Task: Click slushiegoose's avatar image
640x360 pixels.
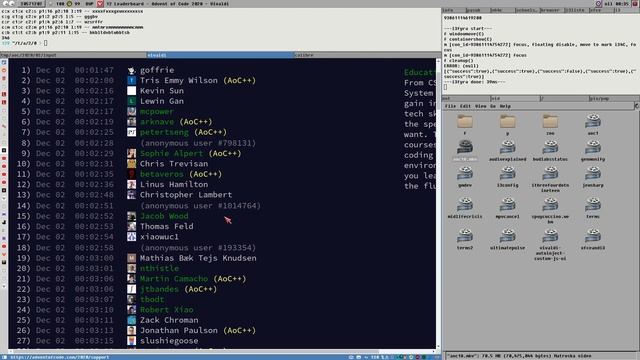Action: [x=131, y=341]
